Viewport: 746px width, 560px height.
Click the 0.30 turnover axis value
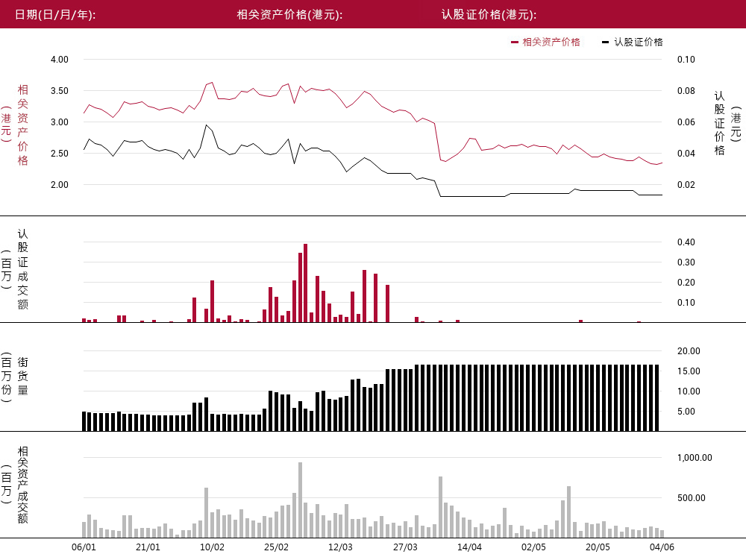click(686, 262)
